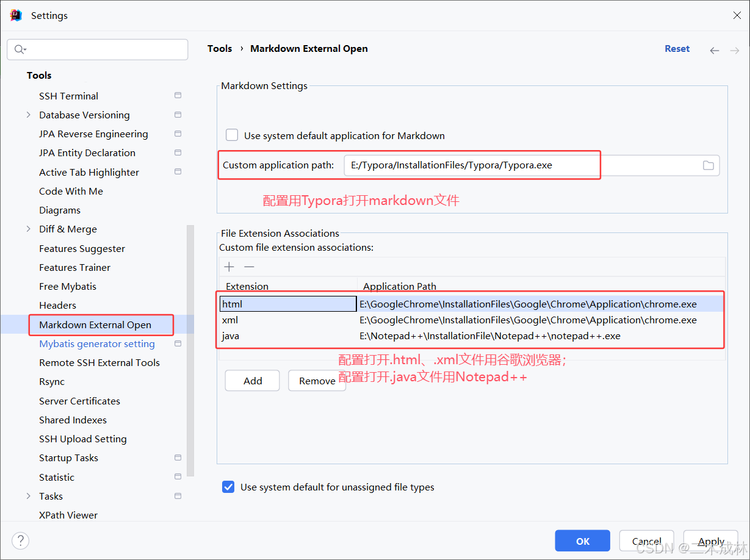
Task: Select Headers in settings tree
Action: click(x=57, y=305)
